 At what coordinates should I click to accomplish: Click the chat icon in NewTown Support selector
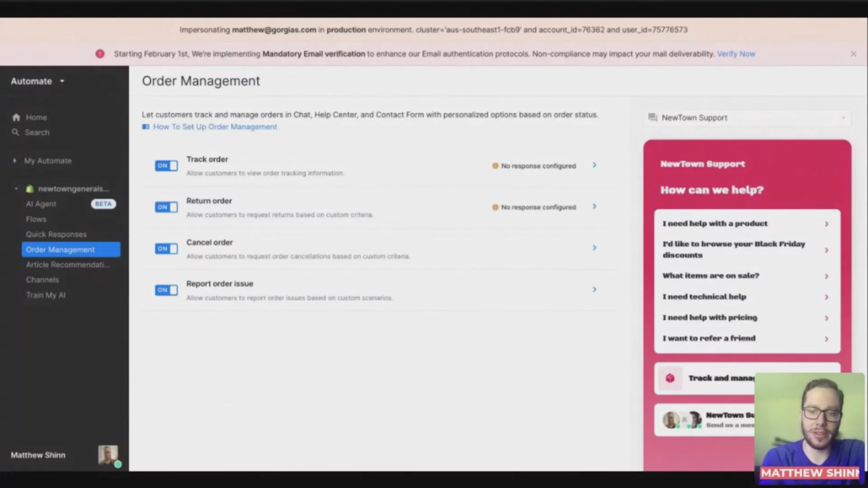pos(652,117)
